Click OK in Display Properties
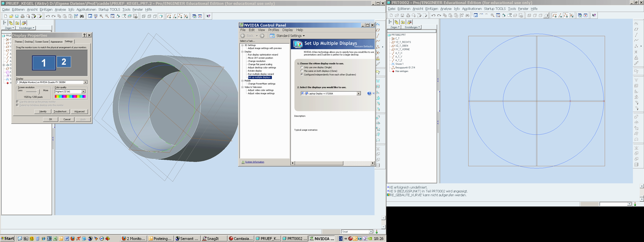Image resolution: width=644 pixels, height=242 pixels. click(51, 119)
